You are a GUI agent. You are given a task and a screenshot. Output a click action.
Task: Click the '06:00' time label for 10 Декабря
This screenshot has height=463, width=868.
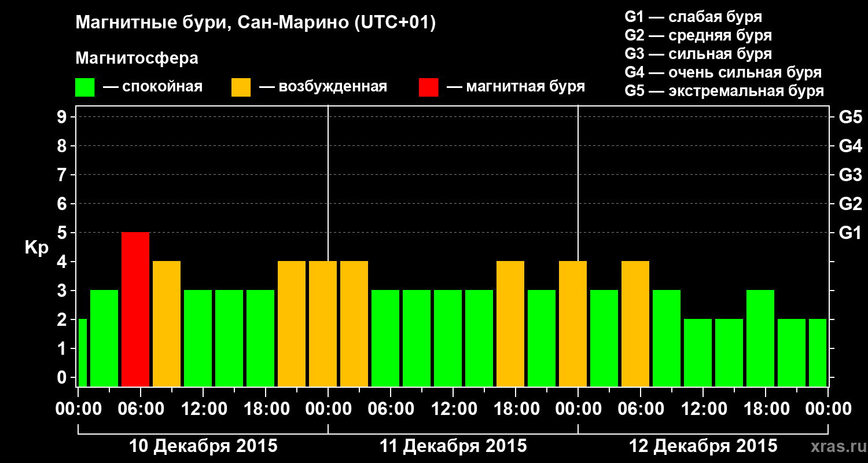coord(141,409)
